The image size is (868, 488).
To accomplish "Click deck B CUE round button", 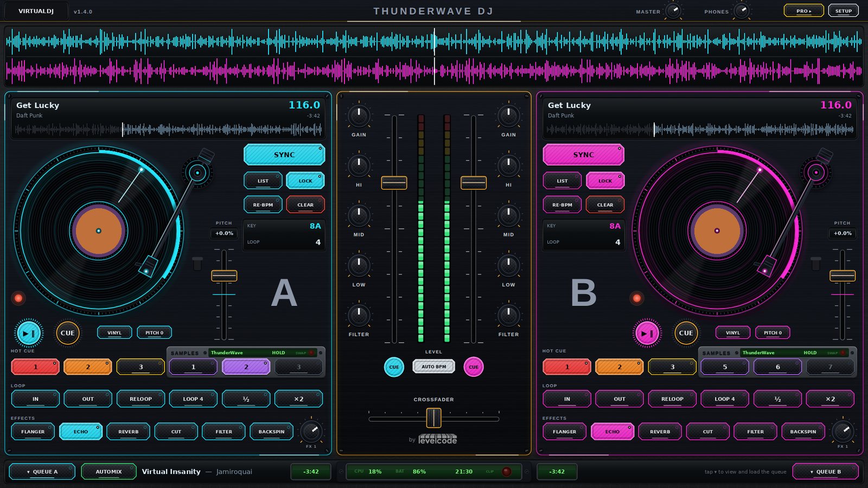I will 686,333.
